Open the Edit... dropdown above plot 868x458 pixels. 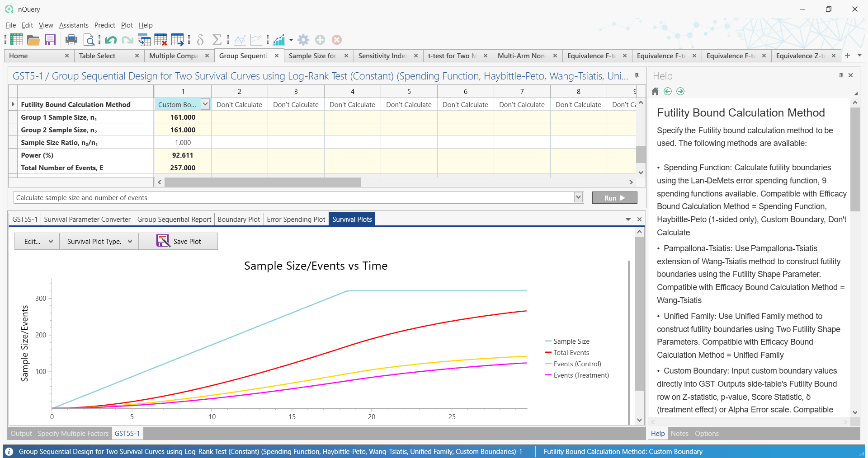(37, 241)
